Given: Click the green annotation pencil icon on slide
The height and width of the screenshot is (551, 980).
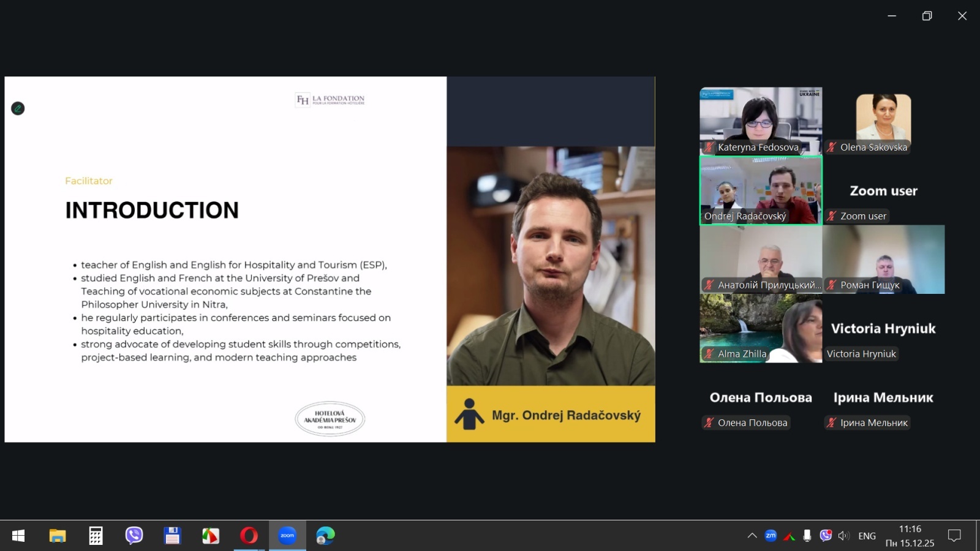Looking at the screenshot, I should click(18, 108).
